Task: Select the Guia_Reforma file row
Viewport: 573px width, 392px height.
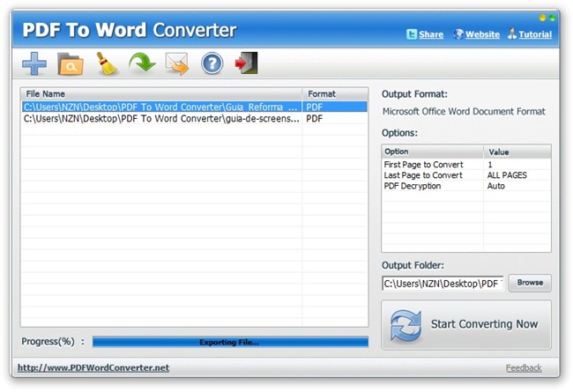Action: (x=194, y=107)
